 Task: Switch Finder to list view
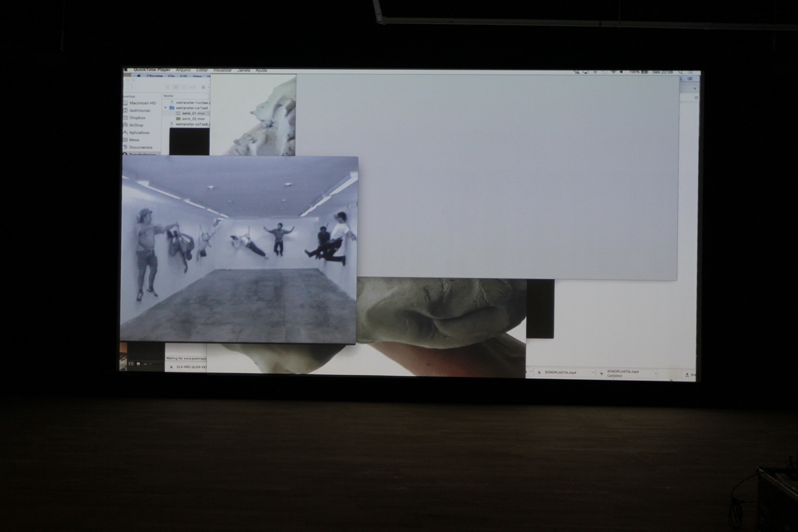click(x=175, y=87)
